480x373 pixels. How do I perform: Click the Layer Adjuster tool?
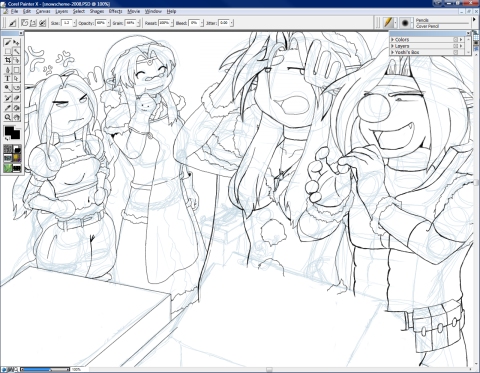pyautogui.click(x=16, y=42)
